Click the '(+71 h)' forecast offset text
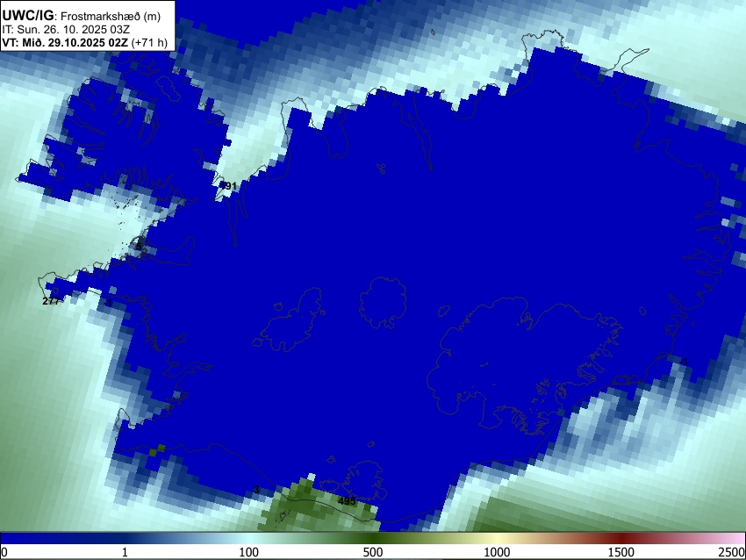Image resolution: width=746 pixels, height=560 pixels. click(149, 42)
